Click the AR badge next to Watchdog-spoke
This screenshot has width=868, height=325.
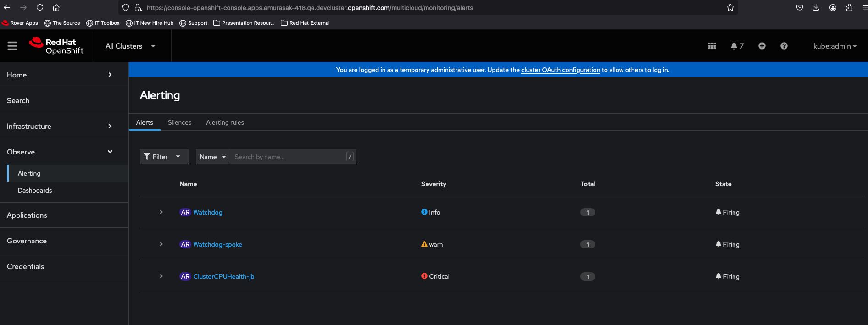coord(185,244)
